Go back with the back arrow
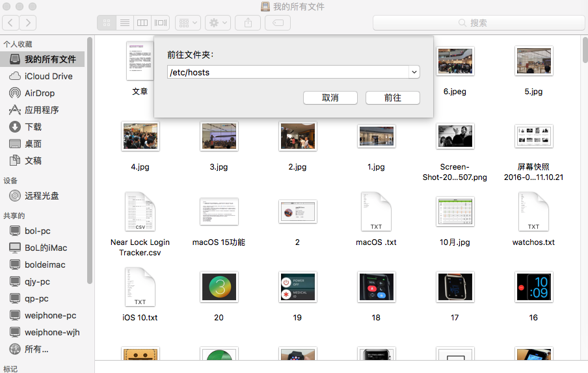This screenshot has width=588, height=373. 10,23
